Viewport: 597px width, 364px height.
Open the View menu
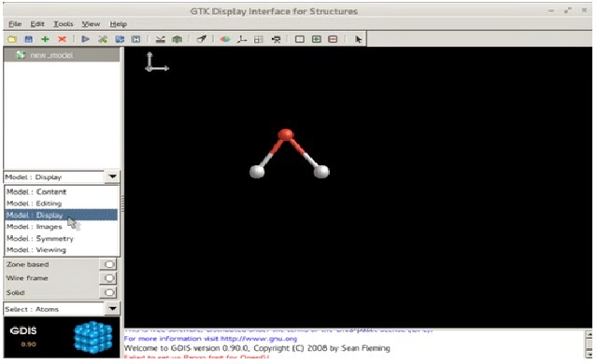point(91,24)
